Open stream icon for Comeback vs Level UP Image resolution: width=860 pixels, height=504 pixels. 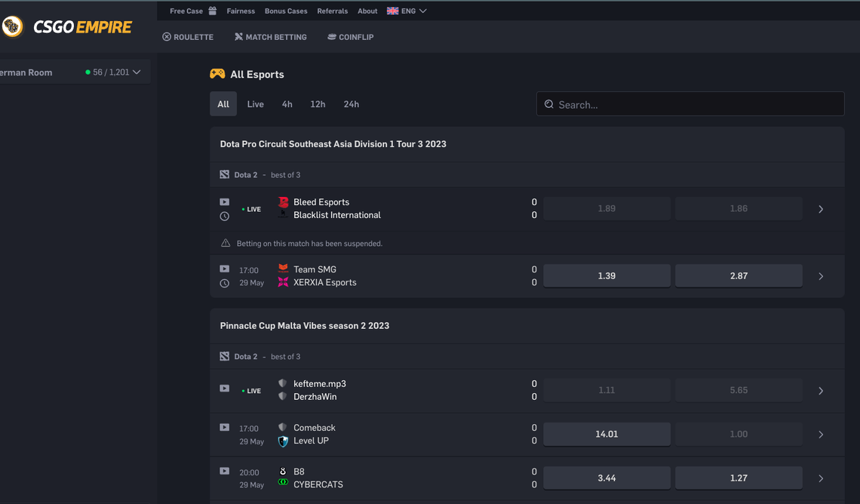pos(224,427)
